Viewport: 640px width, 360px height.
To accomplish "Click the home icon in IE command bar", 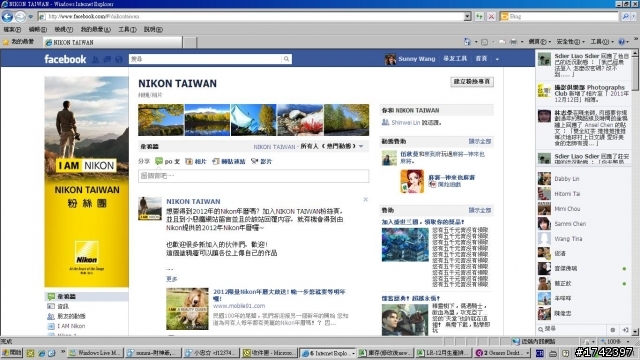I will pos(467,42).
